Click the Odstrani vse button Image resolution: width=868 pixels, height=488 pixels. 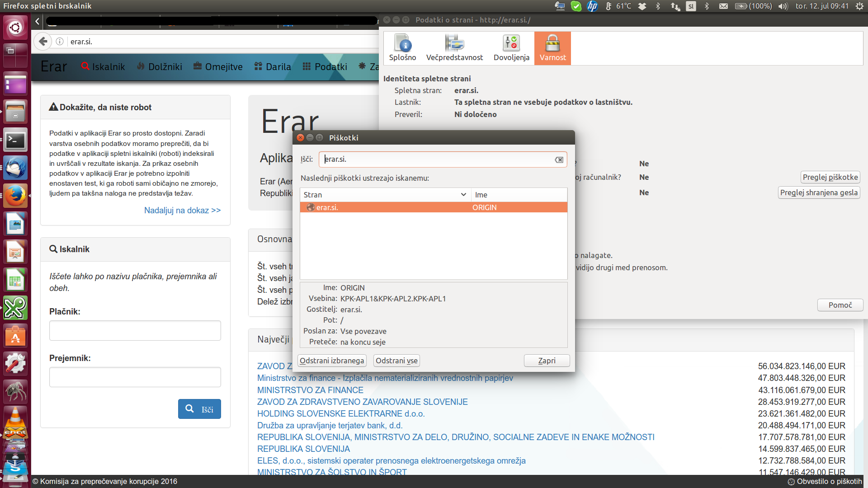[396, 361]
